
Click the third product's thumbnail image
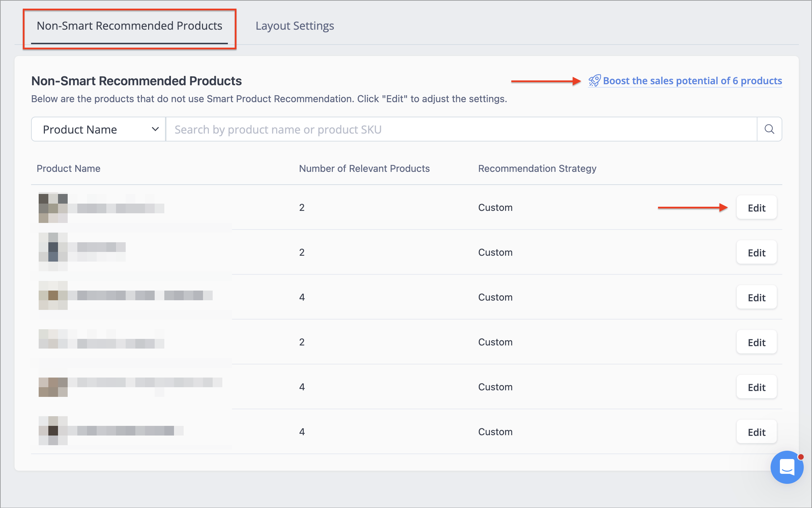pos(53,295)
